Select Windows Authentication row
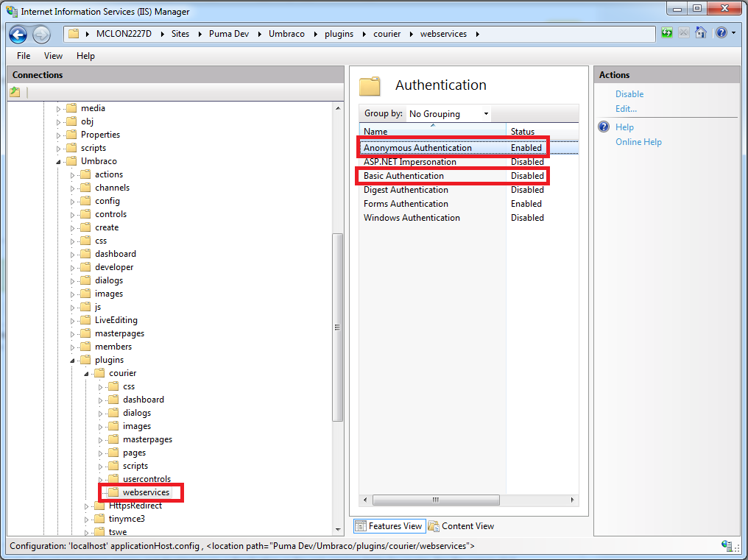 (469, 218)
